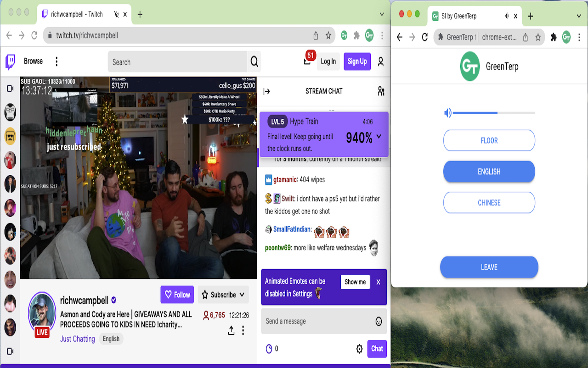Click the GreenTerp logo in the popup

[470, 66]
